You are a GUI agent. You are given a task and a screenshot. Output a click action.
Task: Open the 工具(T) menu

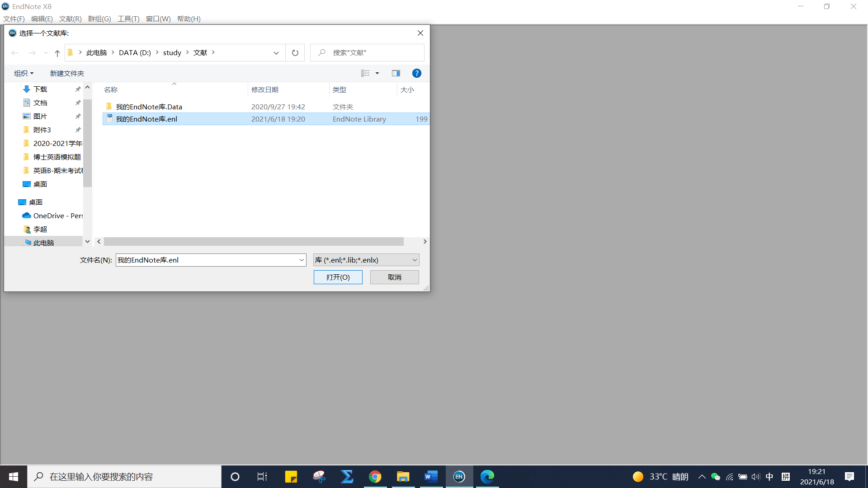click(128, 19)
